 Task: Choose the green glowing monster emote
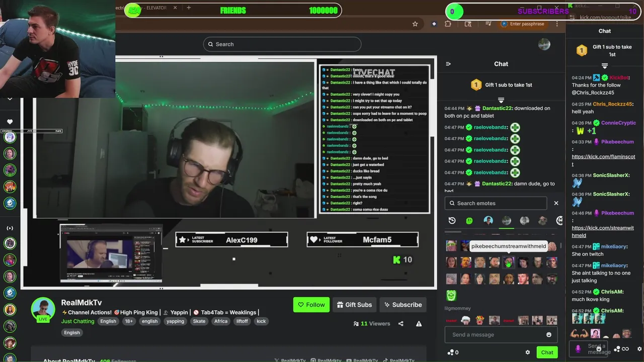[451, 295]
